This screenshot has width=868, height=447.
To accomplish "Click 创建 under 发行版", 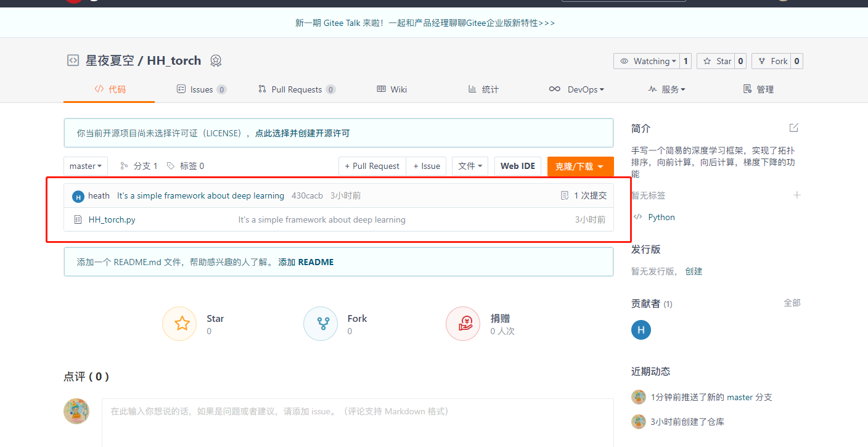I will (x=694, y=271).
